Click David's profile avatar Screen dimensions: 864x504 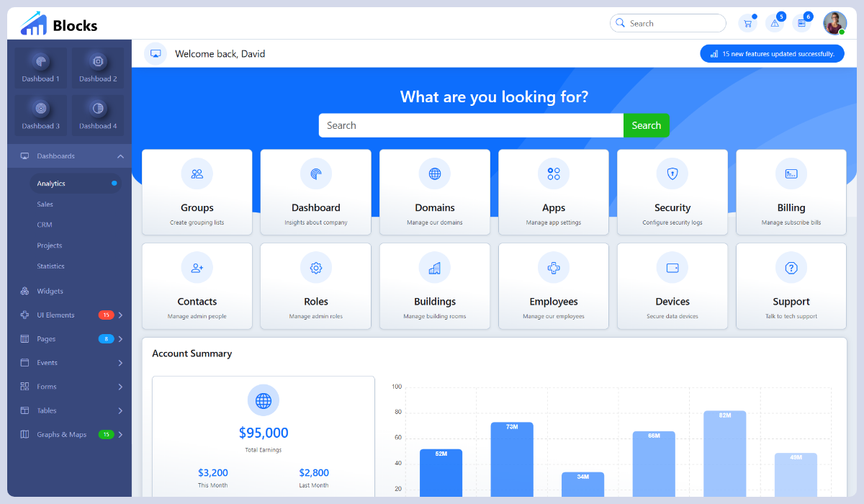[x=834, y=22]
